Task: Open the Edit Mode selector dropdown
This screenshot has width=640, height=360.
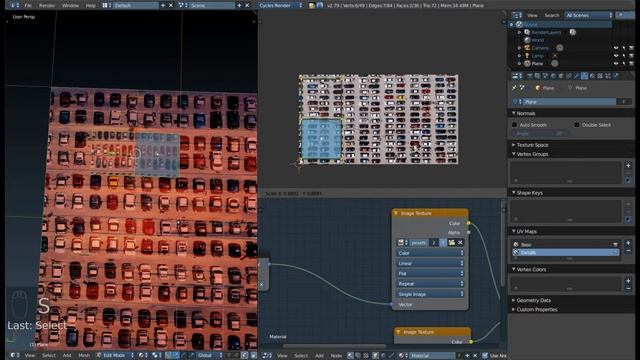Action: click(115, 356)
